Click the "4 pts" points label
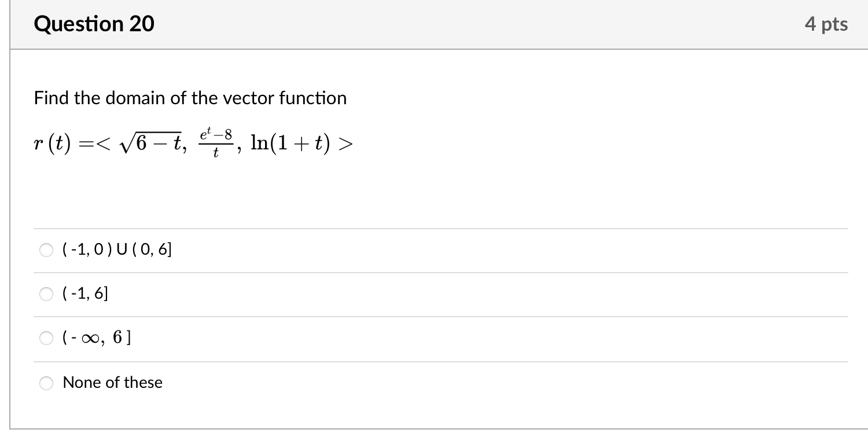 coord(826,24)
